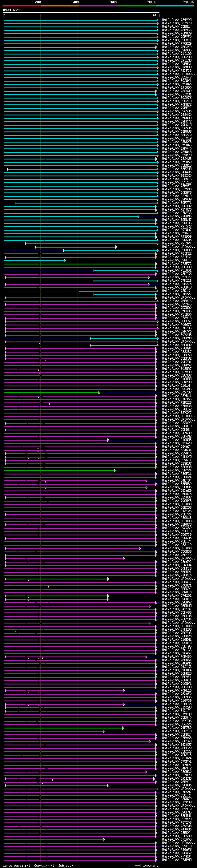
Task: Click the label UniRef100_Q9FVF0
Action: (x=177, y=37)
